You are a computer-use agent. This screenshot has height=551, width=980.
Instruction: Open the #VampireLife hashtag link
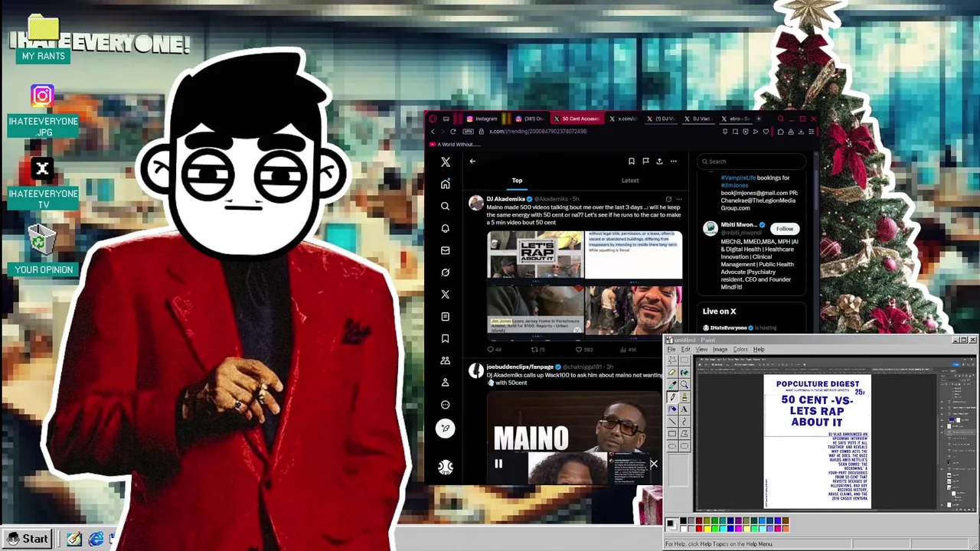pyautogui.click(x=738, y=178)
